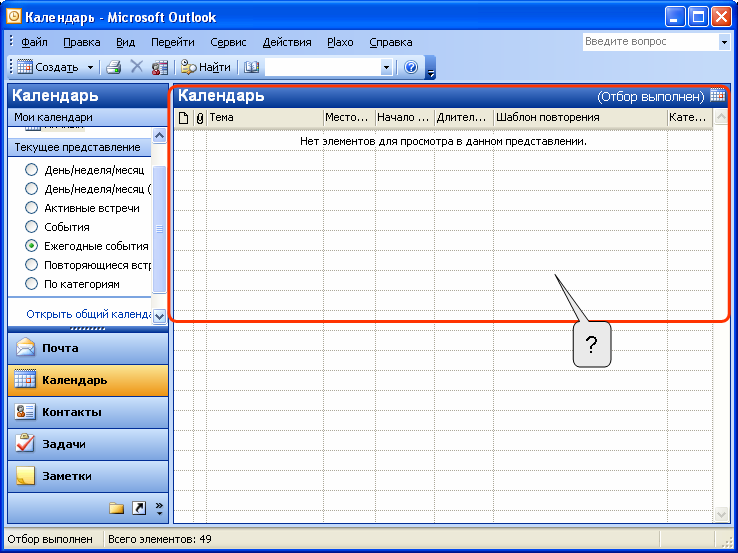
Task: Click the navigation pane scroll up arrow
Action: click(x=160, y=136)
